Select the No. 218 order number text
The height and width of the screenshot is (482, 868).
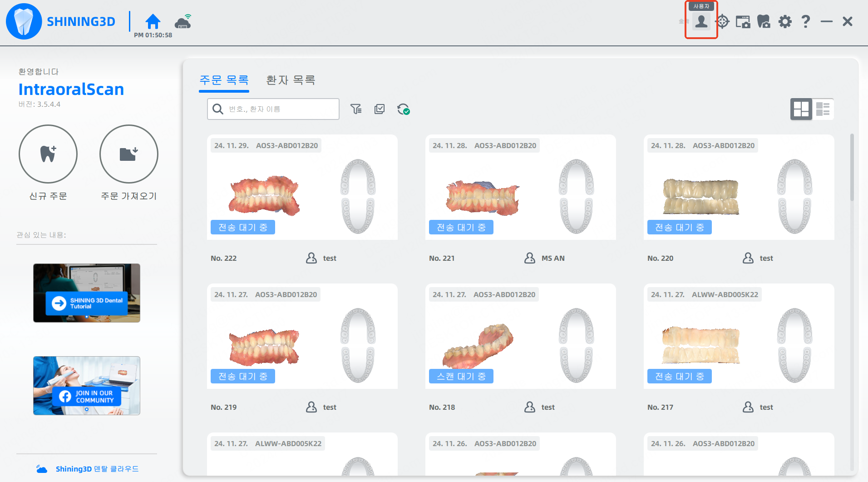coord(442,407)
